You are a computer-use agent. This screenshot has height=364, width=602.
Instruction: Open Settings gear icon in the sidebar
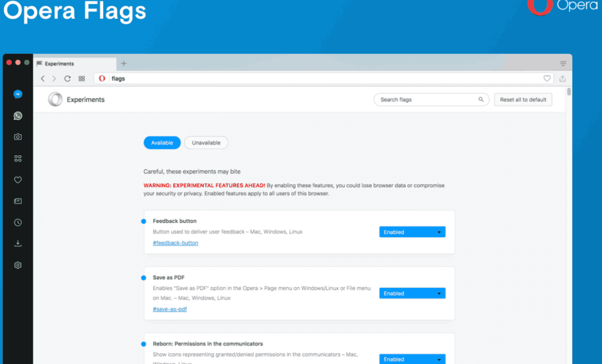pyautogui.click(x=18, y=265)
